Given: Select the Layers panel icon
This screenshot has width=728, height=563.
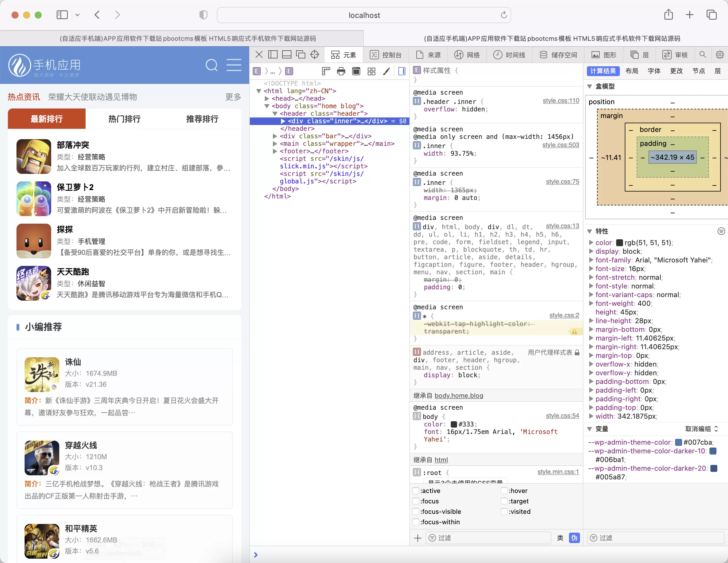Looking at the screenshot, I should pos(633,54).
